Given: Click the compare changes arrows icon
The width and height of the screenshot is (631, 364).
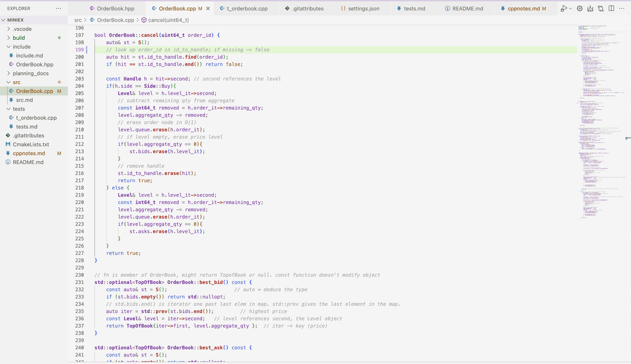Looking at the screenshot, I should click(x=601, y=9).
